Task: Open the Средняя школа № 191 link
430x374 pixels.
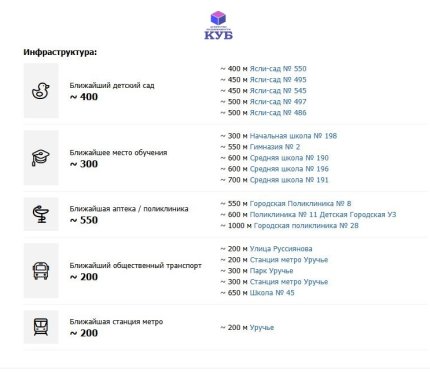Action: coord(289,180)
